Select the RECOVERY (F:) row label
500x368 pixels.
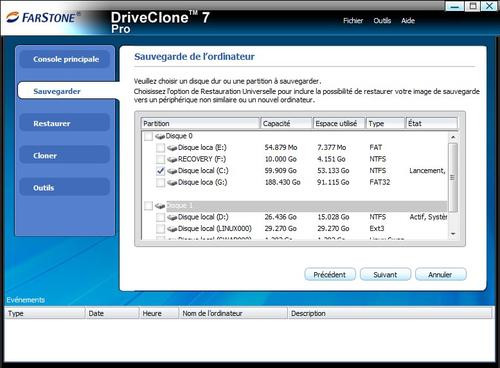202,159
